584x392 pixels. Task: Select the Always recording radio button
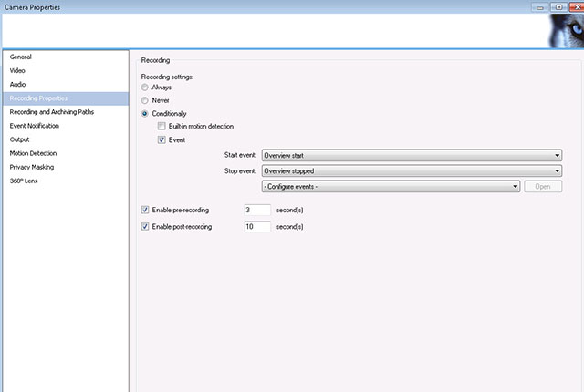[144, 88]
